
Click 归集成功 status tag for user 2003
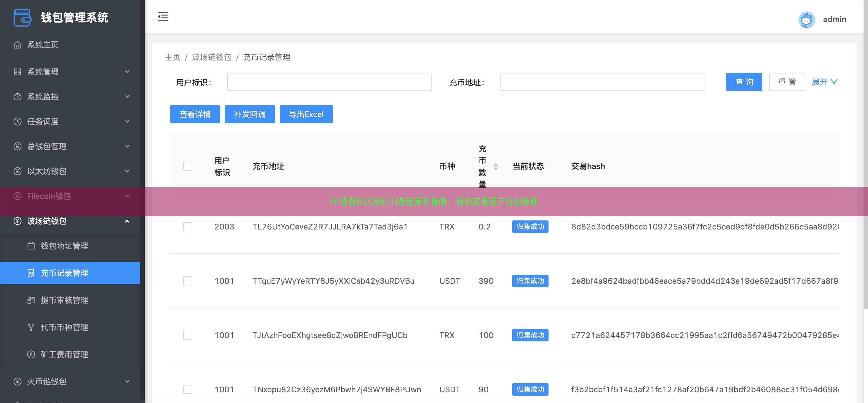point(530,227)
